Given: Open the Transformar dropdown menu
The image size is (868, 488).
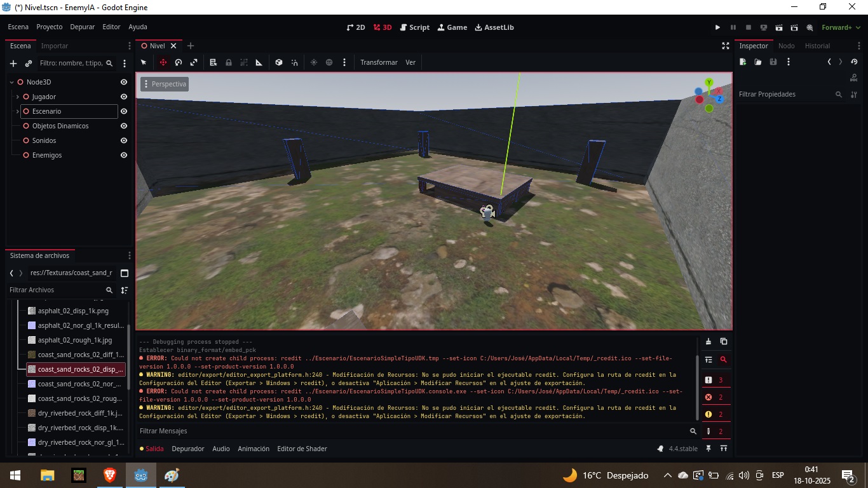Looking at the screenshot, I should [x=379, y=62].
